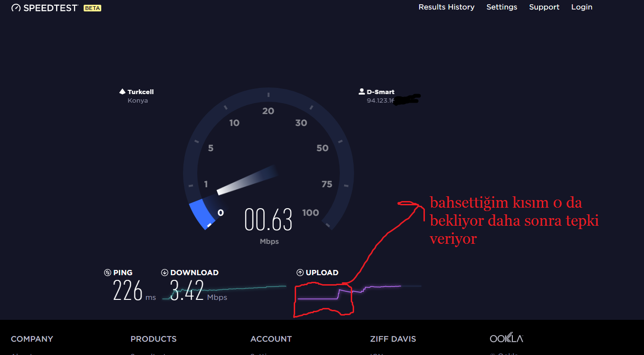The width and height of the screenshot is (644, 355).
Task: Click the SPEEDTEST title text
Action: [x=50, y=8]
